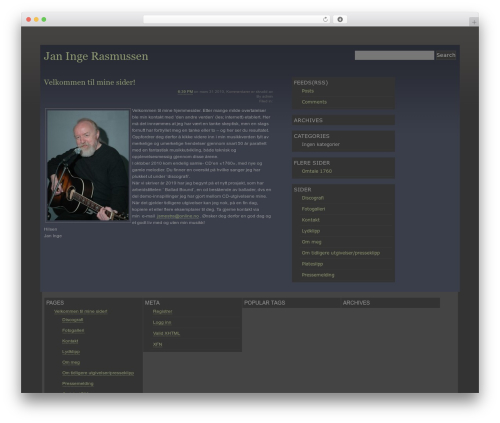Click the ARCHIVES heading in the footer
The image size is (500, 423).
click(x=356, y=303)
